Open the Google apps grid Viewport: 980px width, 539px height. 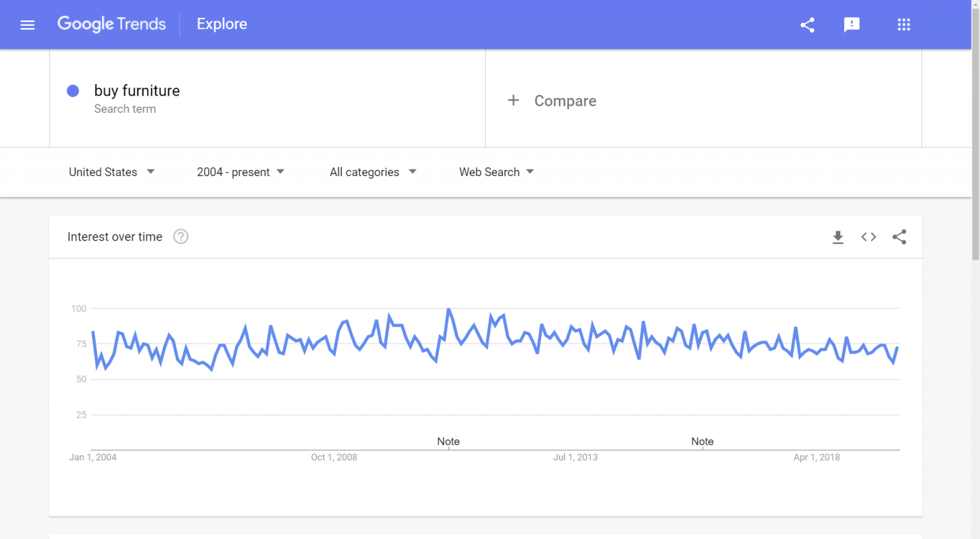coord(903,25)
